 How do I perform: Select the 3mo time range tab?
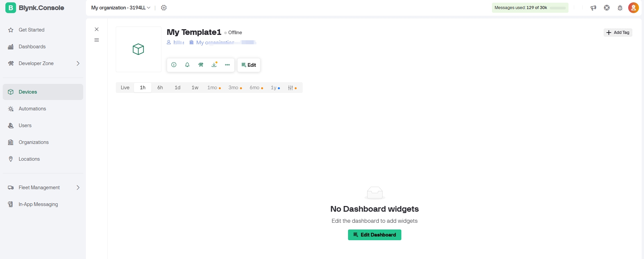[235, 88]
